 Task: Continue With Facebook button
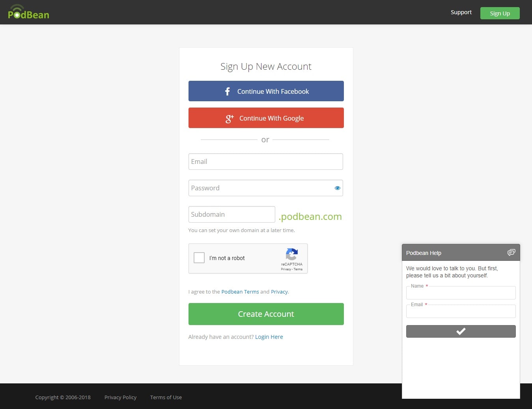pyautogui.click(x=266, y=91)
